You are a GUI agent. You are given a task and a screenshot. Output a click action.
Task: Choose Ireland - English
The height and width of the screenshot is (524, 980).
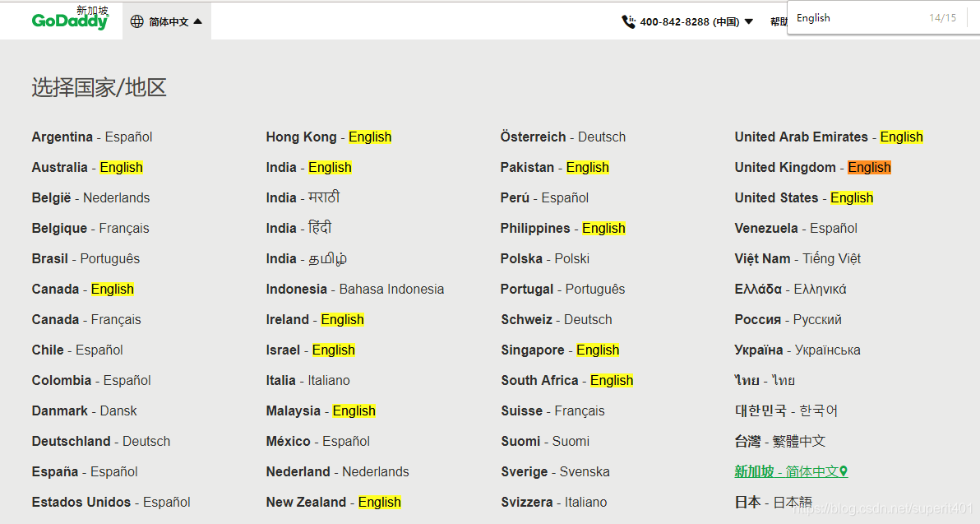(315, 319)
